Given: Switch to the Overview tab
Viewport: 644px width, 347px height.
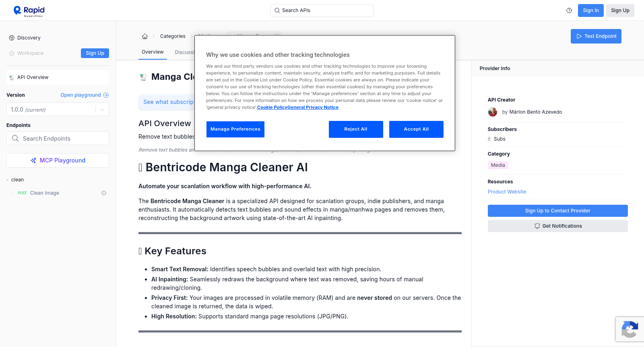Looking at the screenshot, I should 153,52.
